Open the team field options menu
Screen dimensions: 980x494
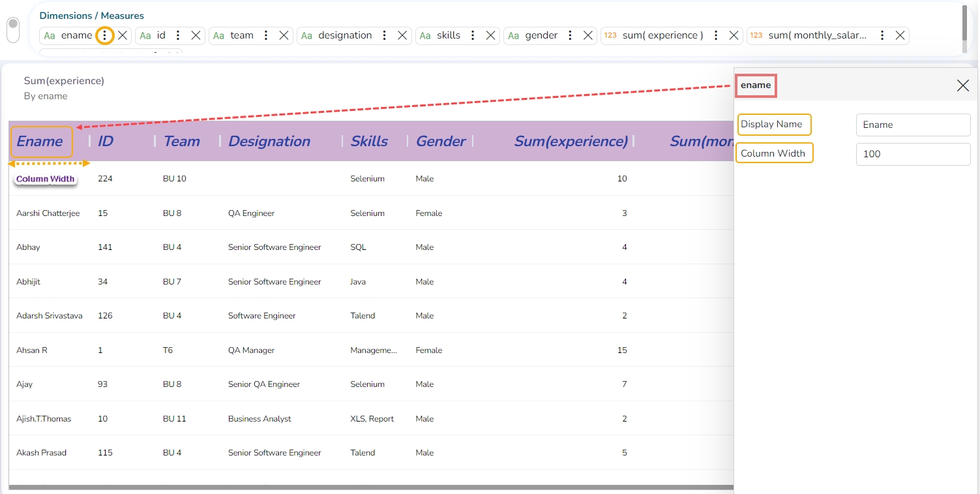click(266, 36)
